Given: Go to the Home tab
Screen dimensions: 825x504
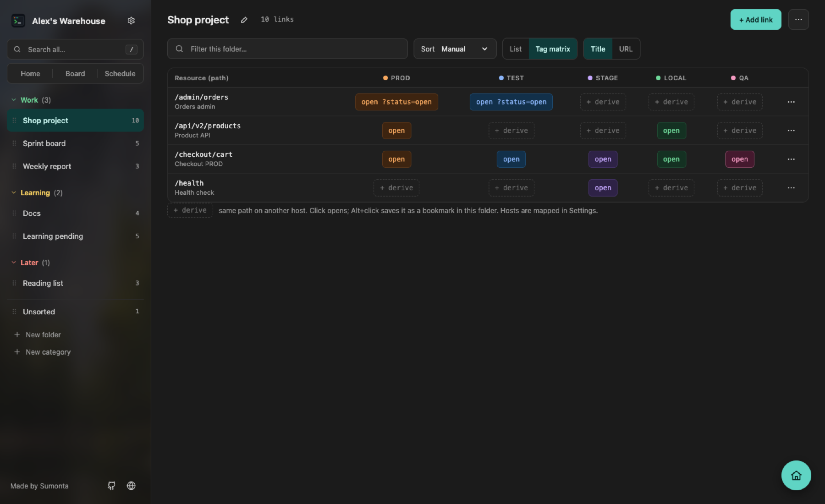Looking at the screenshot, I should click(x=30, y=73).
